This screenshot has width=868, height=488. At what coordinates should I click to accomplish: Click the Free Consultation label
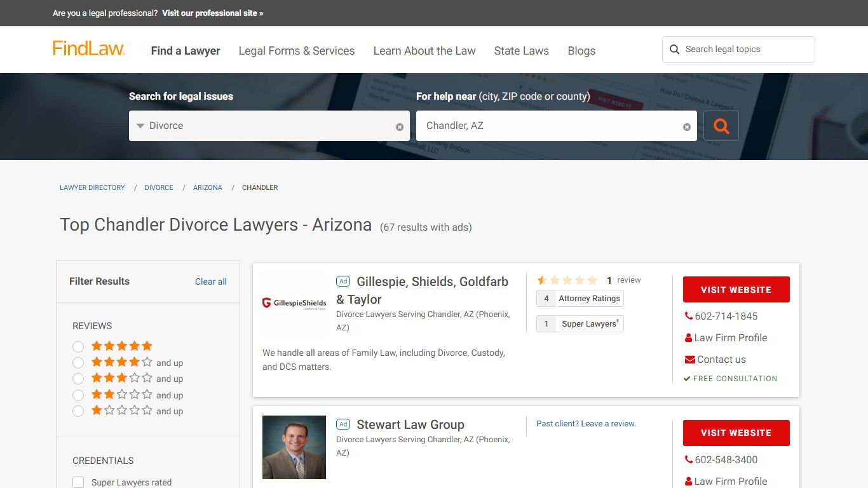click(735, 379)
